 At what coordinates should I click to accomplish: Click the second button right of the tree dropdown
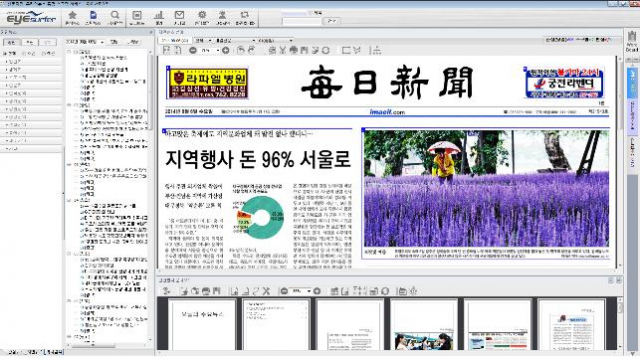pos(133,42)
